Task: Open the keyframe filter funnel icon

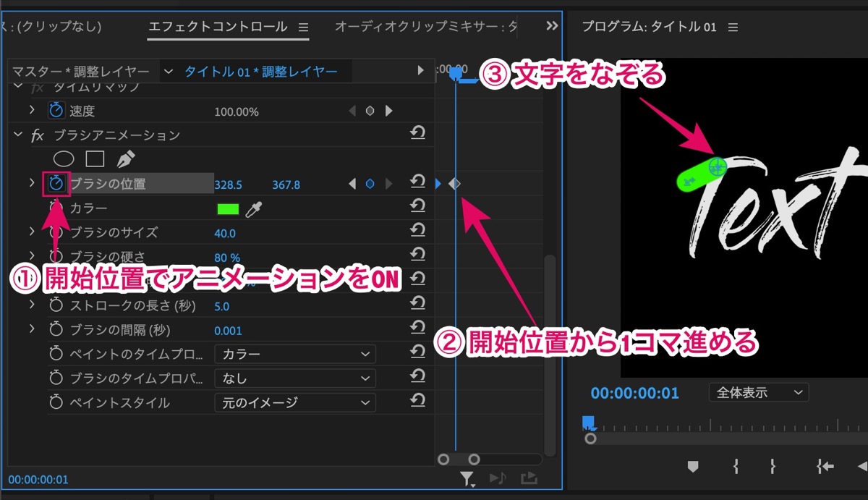Action: pos(468,478)
